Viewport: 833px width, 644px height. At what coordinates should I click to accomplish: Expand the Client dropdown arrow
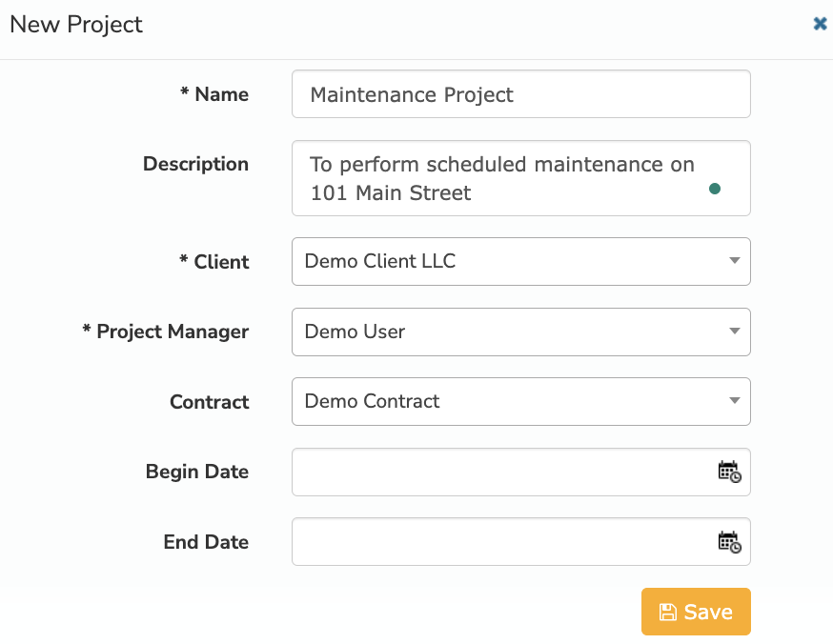click(734, 261)
